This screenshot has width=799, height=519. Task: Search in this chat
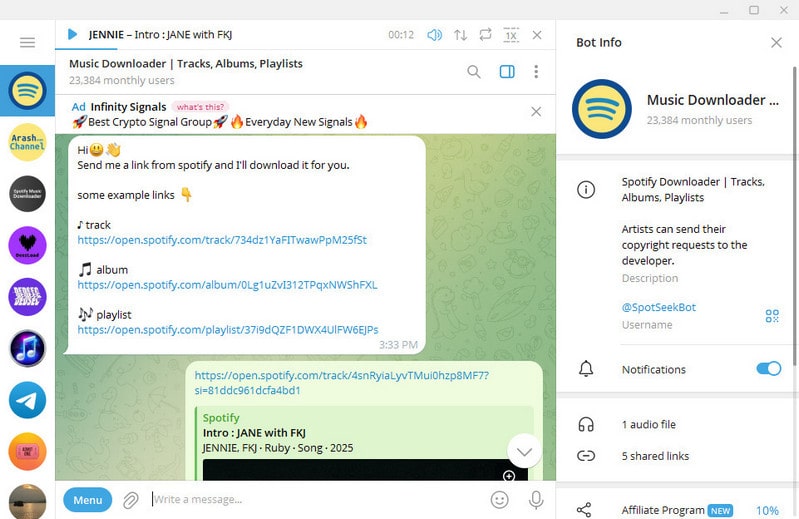(474, 72)
